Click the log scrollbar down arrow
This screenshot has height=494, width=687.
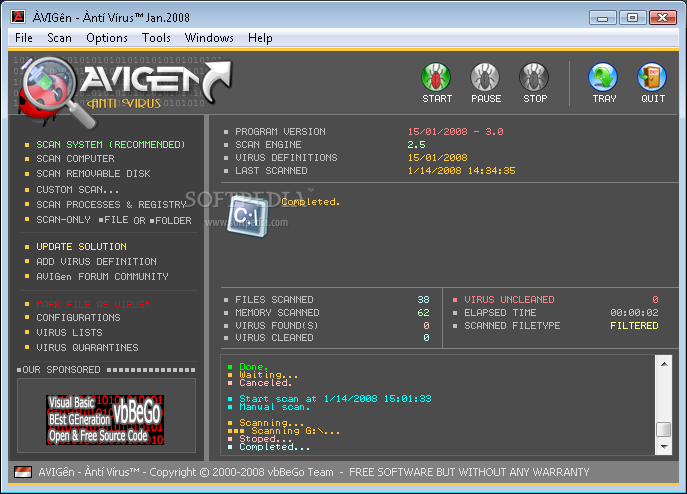[664, 447]
